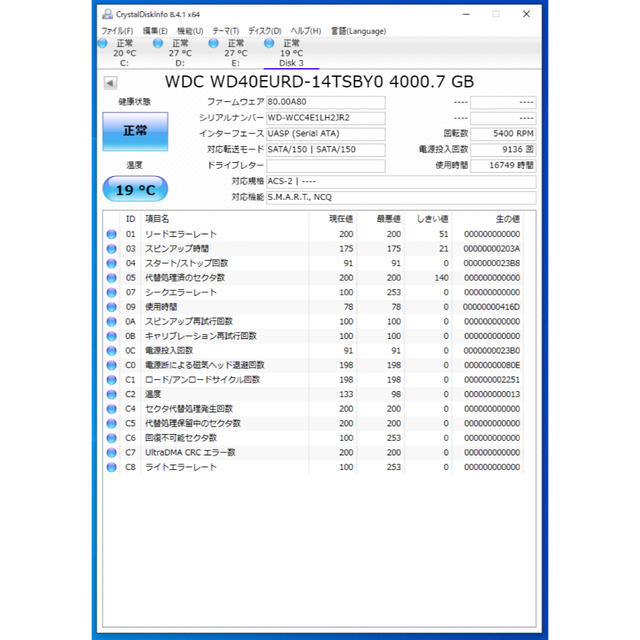
Task: Click current value 133 in 温度 row
Action: 346,394
